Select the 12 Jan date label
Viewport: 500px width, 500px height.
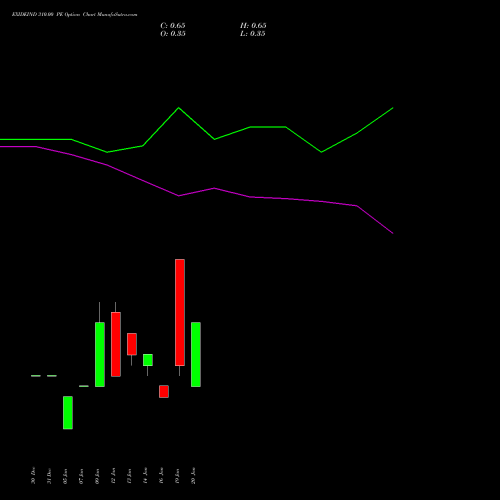(x=113, y=475)
